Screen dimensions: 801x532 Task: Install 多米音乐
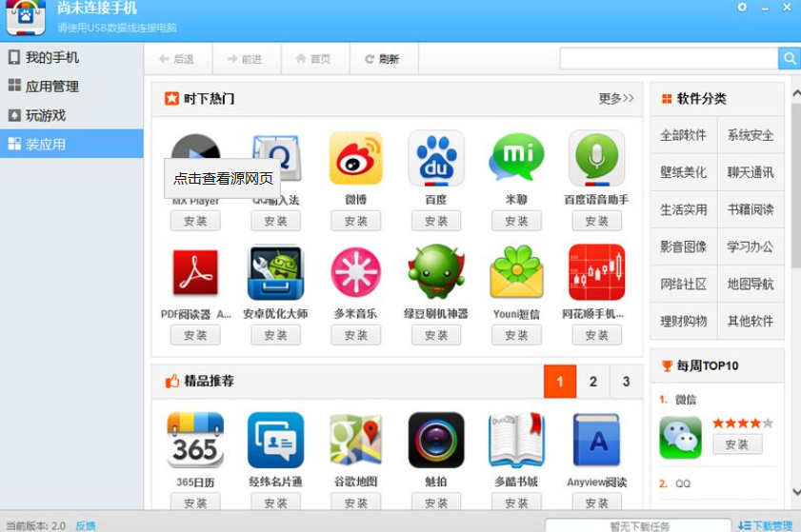[356, 335]
